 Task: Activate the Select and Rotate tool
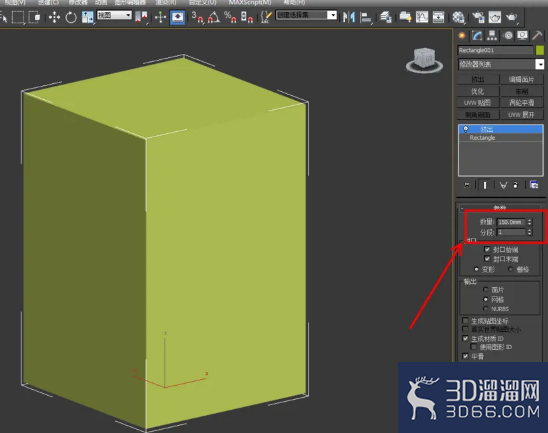click(71, 17)
